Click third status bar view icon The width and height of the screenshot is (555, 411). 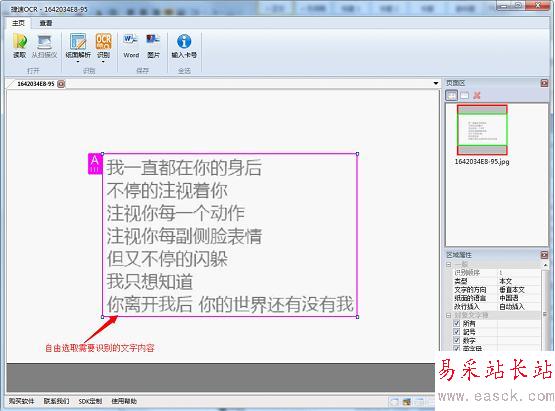pos(419,401)
